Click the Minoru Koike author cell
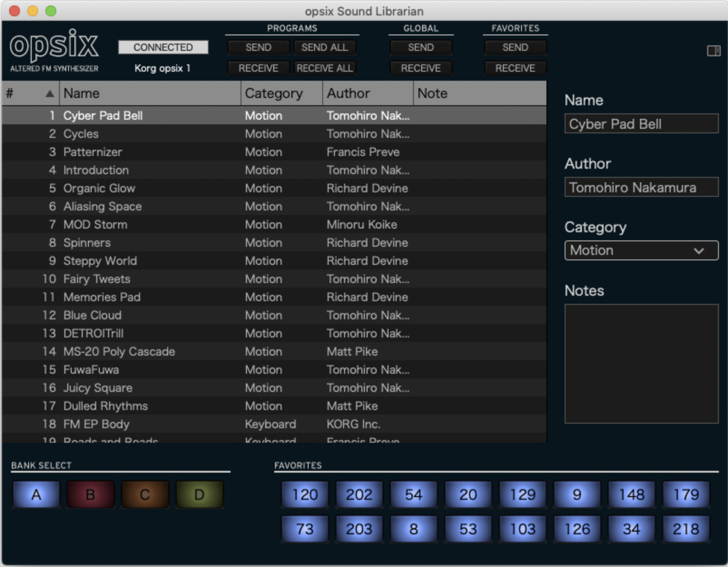Image resolution: width=728 pixels, height=567 pixels. 362,225
